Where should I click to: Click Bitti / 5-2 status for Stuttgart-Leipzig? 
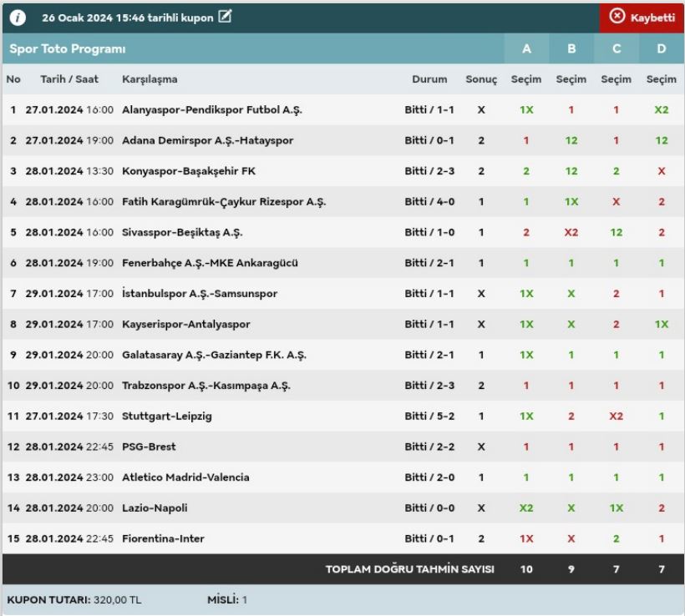[x=429, y=417]
